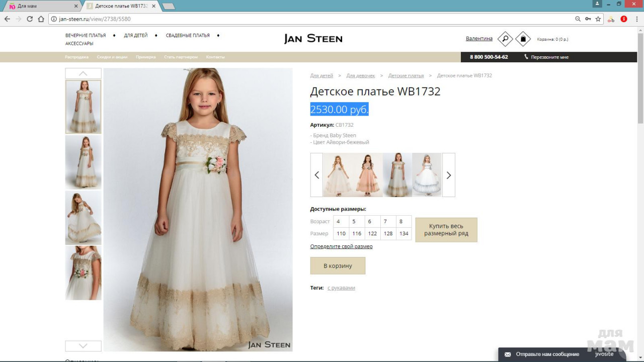Click the saved passwords key icon
The height and width of the screenshot is (362, 644).
tap(588, 19)
